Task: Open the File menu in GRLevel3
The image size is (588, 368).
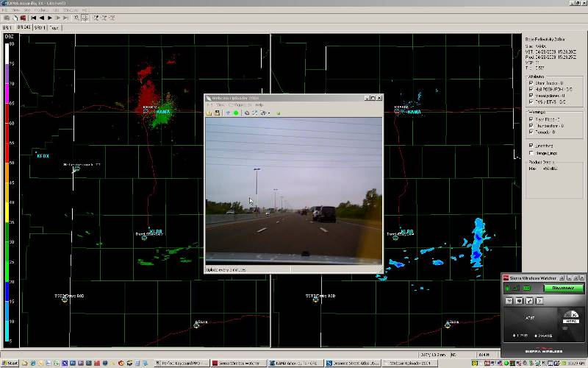Action: tap(4, 10)
